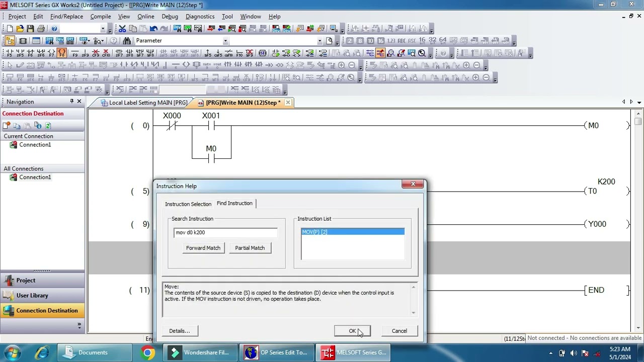
Task: Toggle the Navigation window icon
Action: [x=10, y=41]
